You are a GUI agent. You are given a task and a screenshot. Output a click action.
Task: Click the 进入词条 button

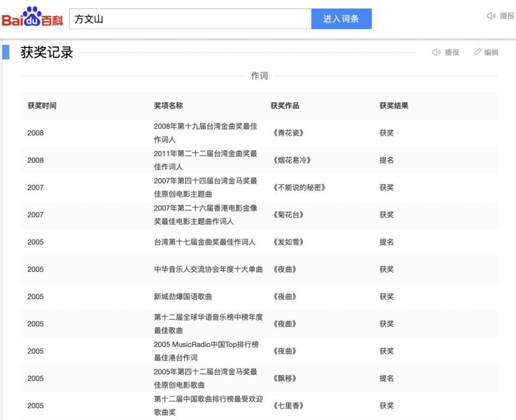(341, 19)
